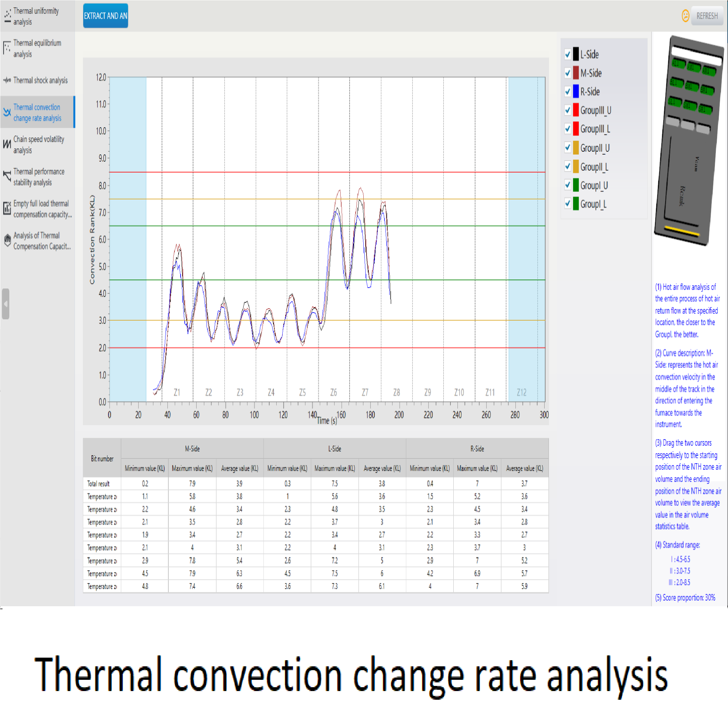Select the Total result row in table
The height and width of the screenshot is (728, 728).
point(98,484)
